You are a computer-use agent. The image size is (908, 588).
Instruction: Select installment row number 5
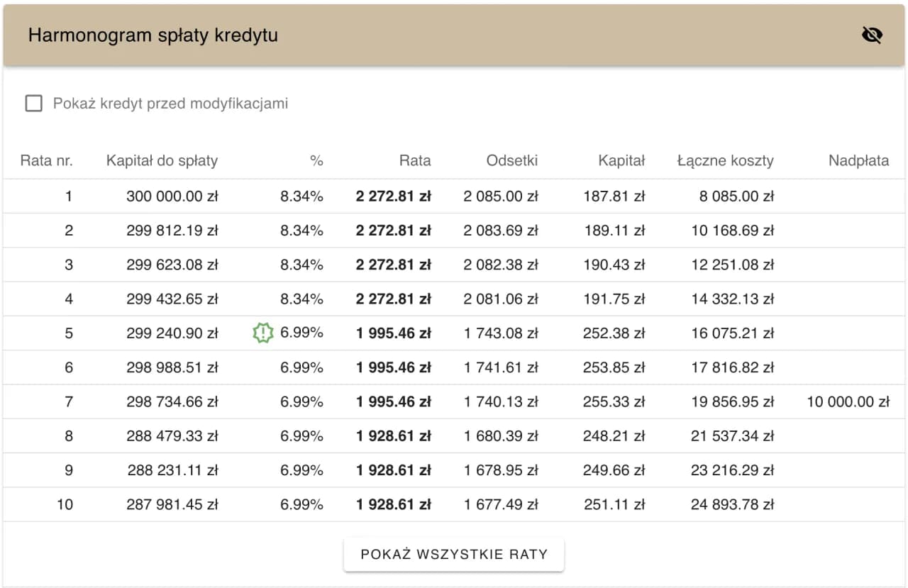(x=454, y=333)
